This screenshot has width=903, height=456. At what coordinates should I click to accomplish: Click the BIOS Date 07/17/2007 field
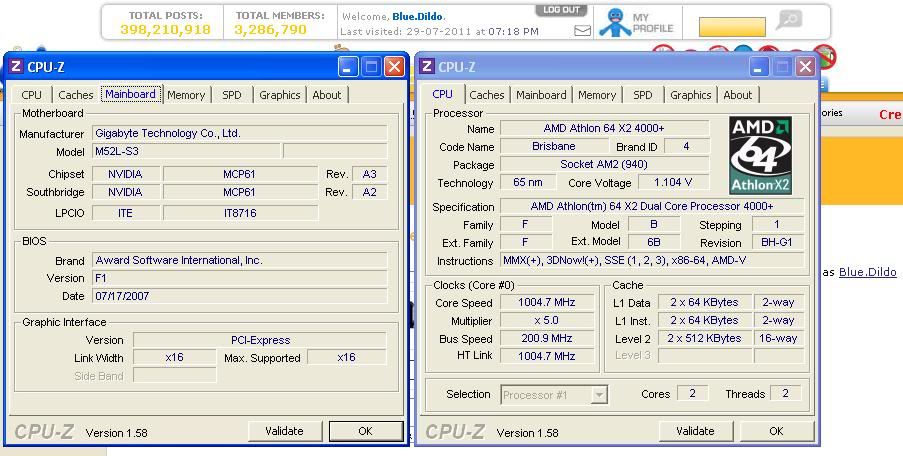[x=240, y=296]
